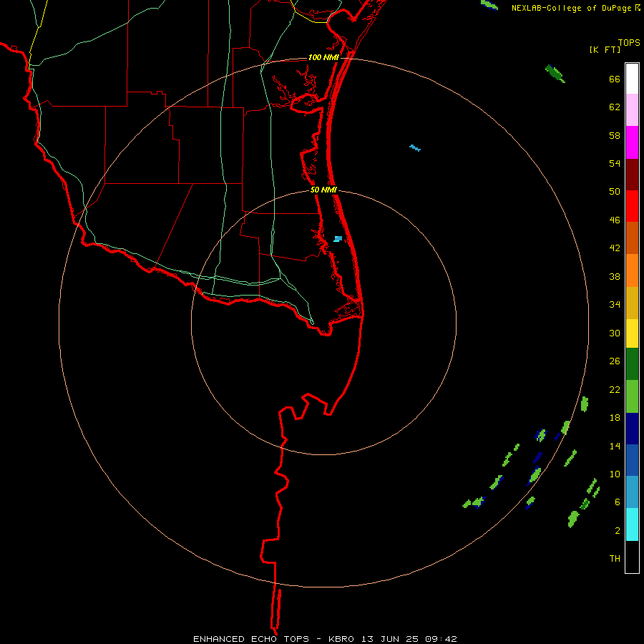The image size is (644, 644).
Task: Click the small blue echo northeast of radar
Action: pyautogui.click(x=415, y=148)
